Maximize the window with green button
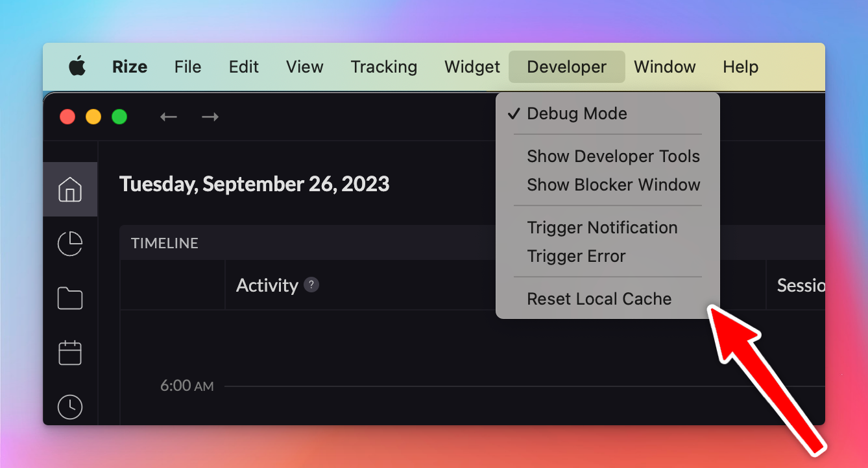Screen dimensions: 868x468 (x=119, y=117)
